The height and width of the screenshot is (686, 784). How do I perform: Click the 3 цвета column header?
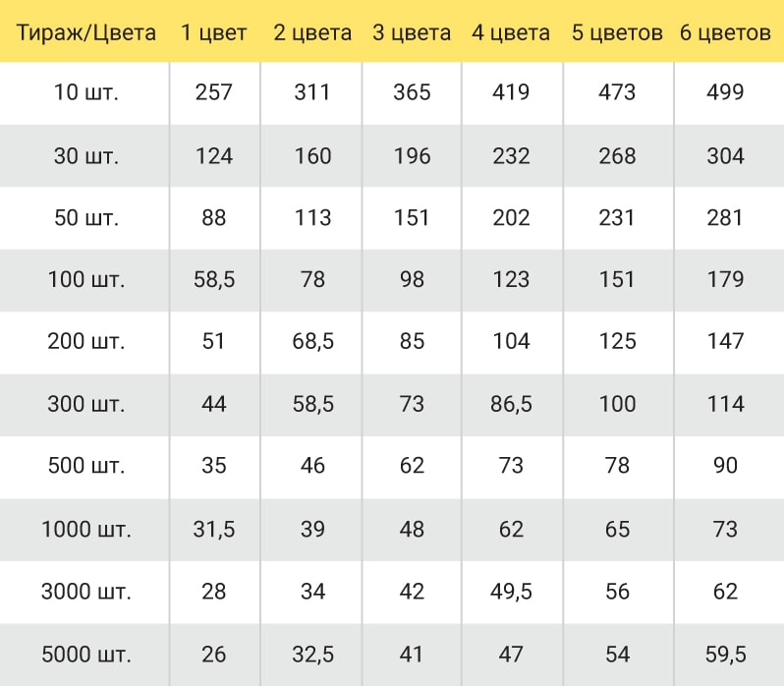412,33
